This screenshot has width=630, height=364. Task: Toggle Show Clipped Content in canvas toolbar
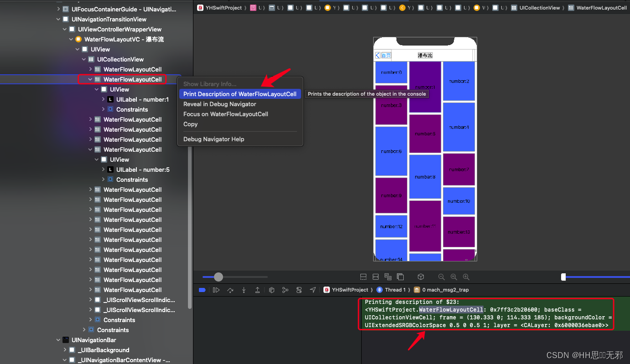[363, 277]
